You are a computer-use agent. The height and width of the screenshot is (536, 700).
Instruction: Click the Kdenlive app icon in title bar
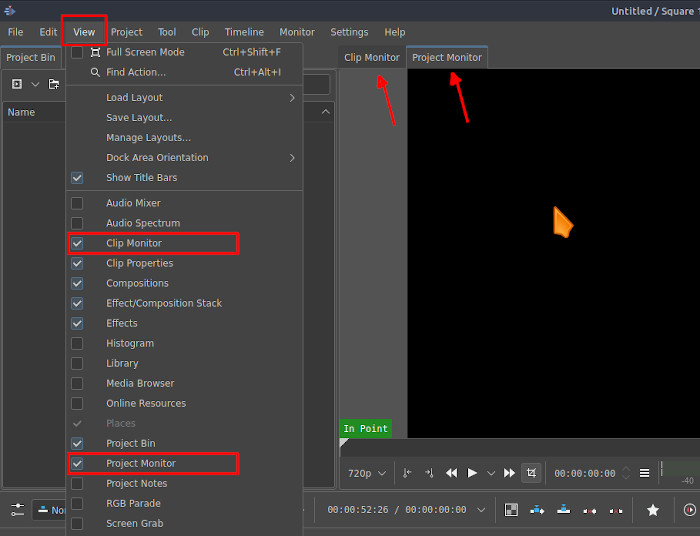click(x=10, y=10)
